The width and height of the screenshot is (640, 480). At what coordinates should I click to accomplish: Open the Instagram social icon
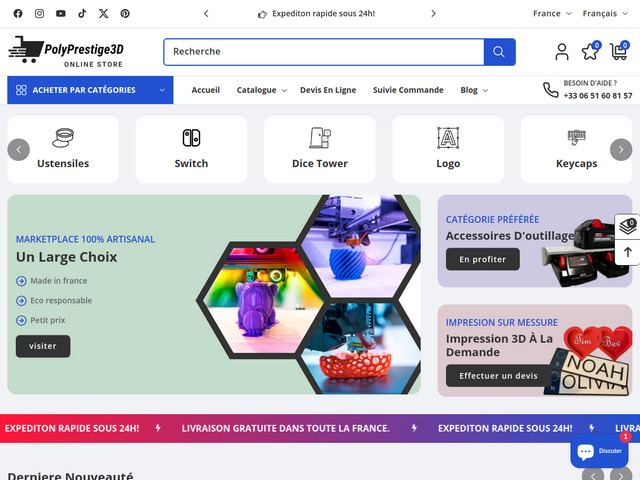coord(39,14)
